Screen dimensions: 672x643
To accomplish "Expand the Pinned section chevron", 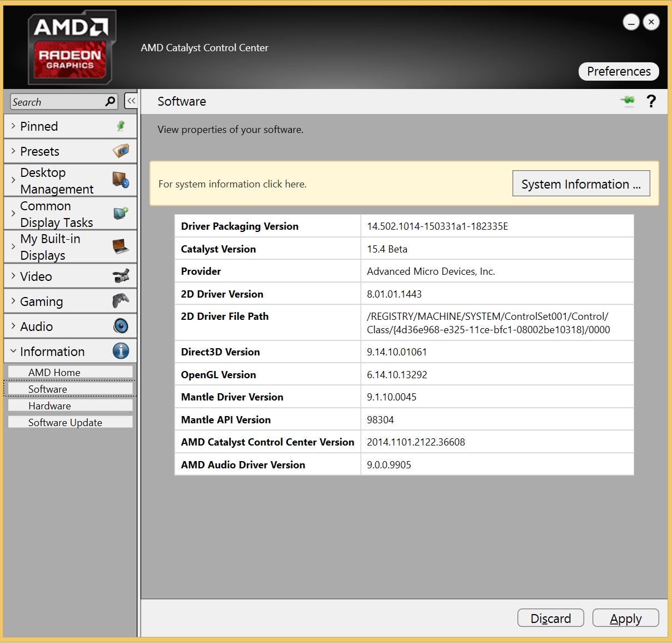I will point(13,126).
